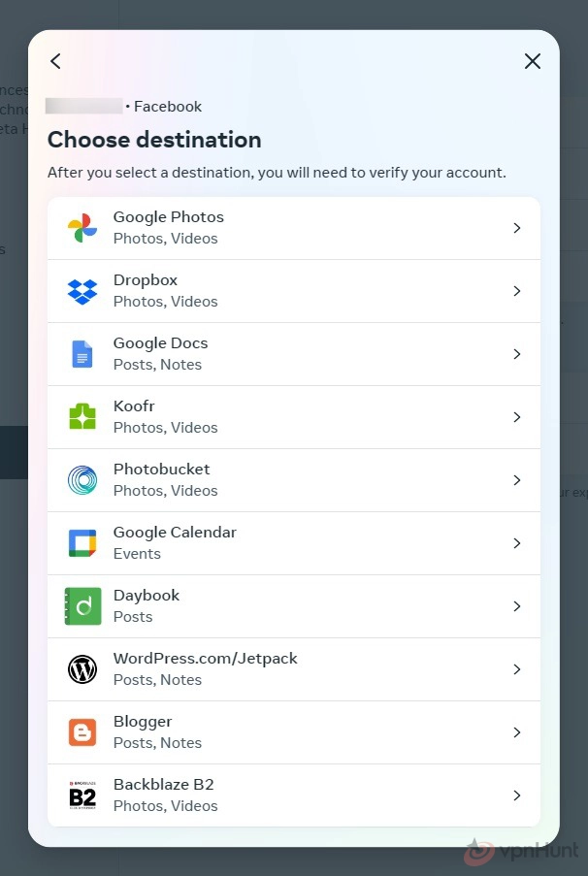Click the Photobucket swirl icon
The image size is (588, 876).
pyautogui.click(x=82, y=480)
